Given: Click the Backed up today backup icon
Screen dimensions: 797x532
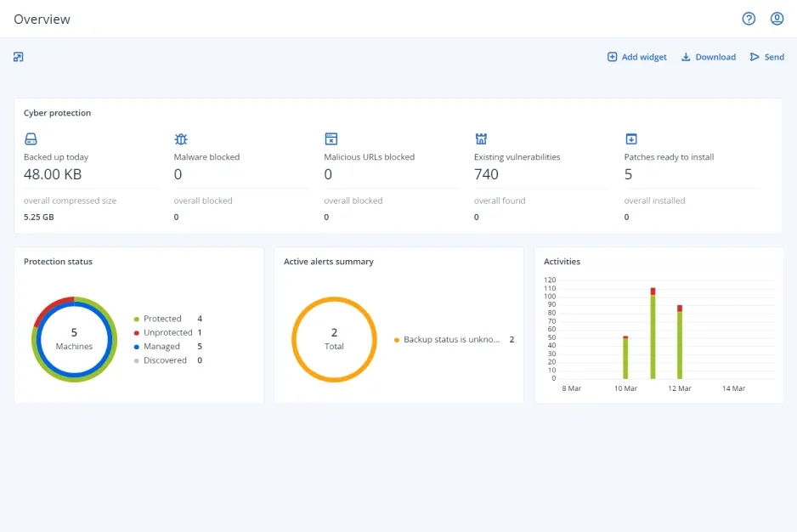Looking at the screenshot, I should [x=31, y=139].
